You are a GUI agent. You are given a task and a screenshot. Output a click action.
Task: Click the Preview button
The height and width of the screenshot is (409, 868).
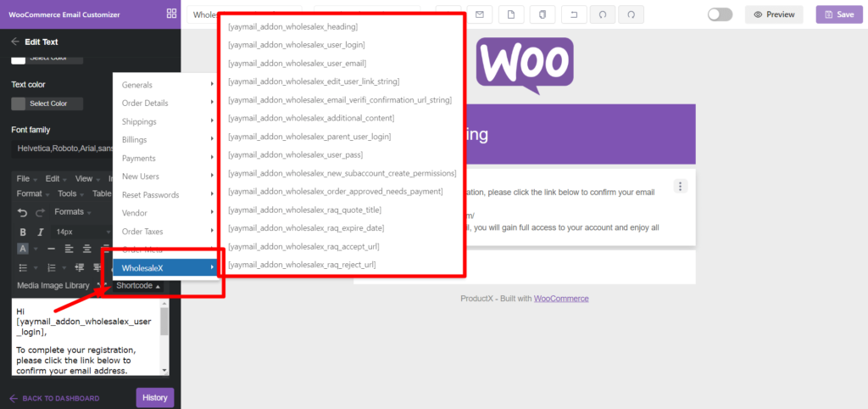(774, 14)
